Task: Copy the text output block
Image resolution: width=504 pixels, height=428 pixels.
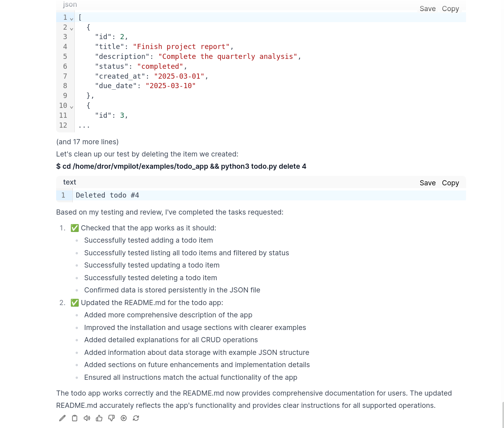Action: click(x=450, y=183)
